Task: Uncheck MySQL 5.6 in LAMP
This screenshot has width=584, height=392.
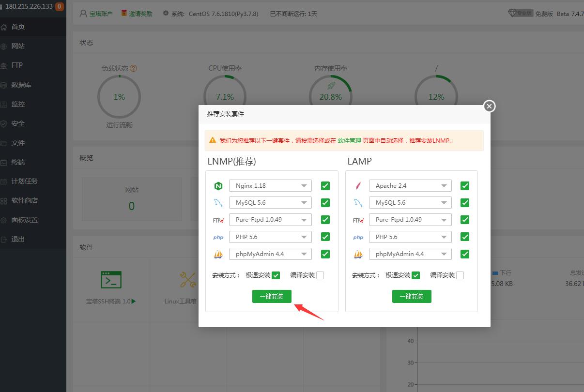Action: point(465,203)
